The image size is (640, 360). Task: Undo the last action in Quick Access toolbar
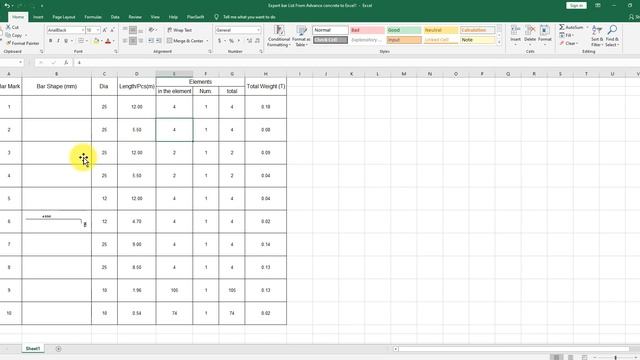coord(7,6)
